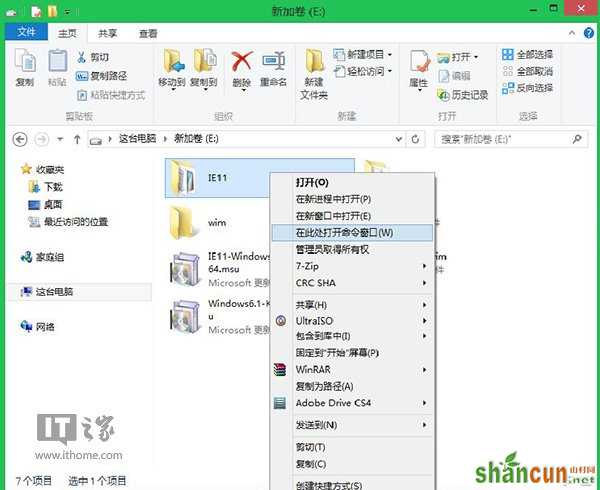This screenshot has width=600, height=490.
Task: Click the UltraISO disc icon in menu
Action: tap(281, 321)
